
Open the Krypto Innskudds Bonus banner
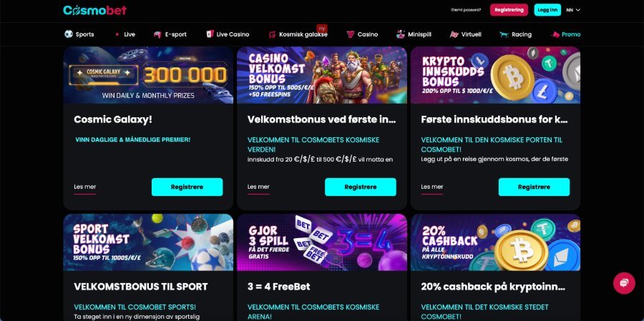[x=495, y=74]
